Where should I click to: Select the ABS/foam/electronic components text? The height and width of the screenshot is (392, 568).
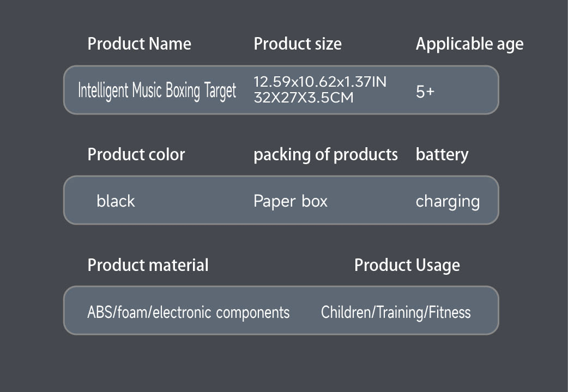pyautogui.click(x=189, y=312)
